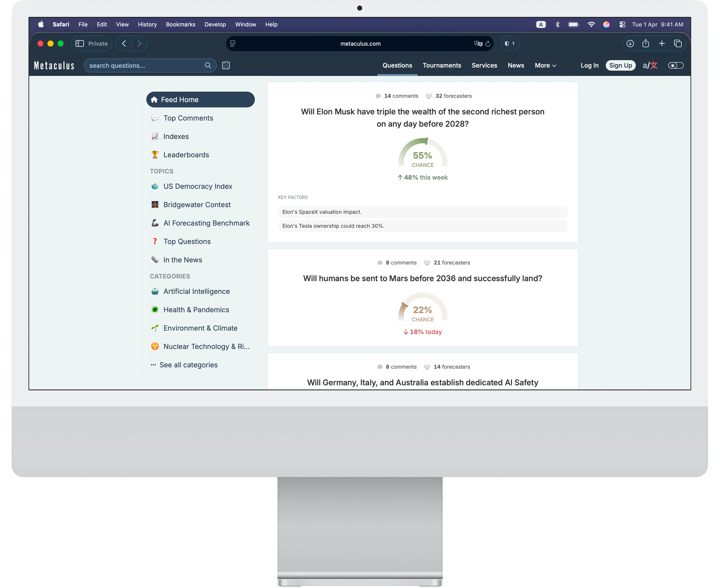Toggle the dark mode switch in the navbar
The height and width of the screenshot is (588, 720).
point(676,65)
